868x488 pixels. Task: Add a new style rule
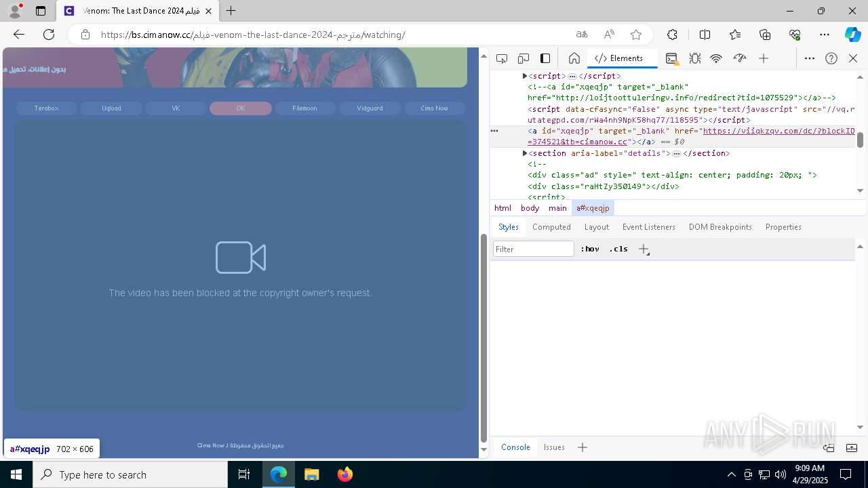point(644,249)
